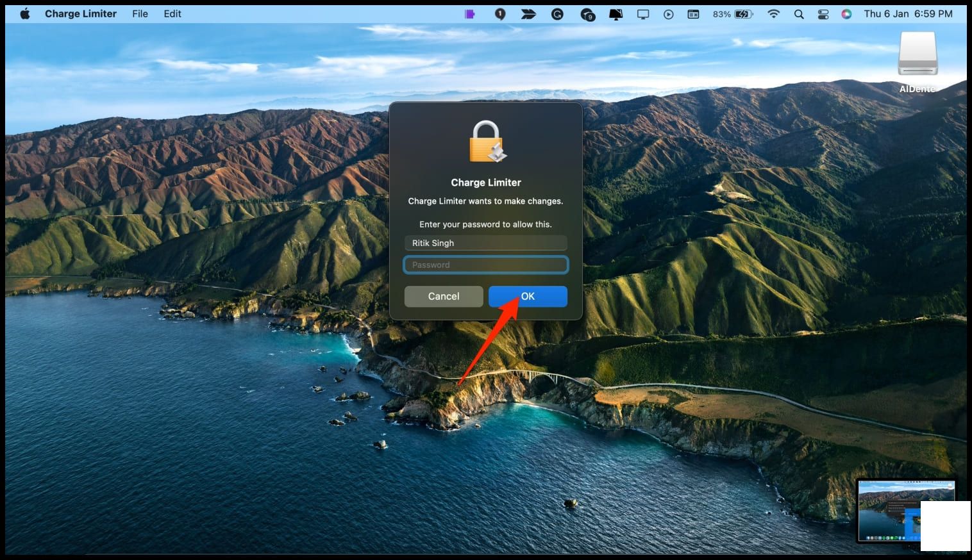Open the File menu
972x560 pixels.
(140, 13)
